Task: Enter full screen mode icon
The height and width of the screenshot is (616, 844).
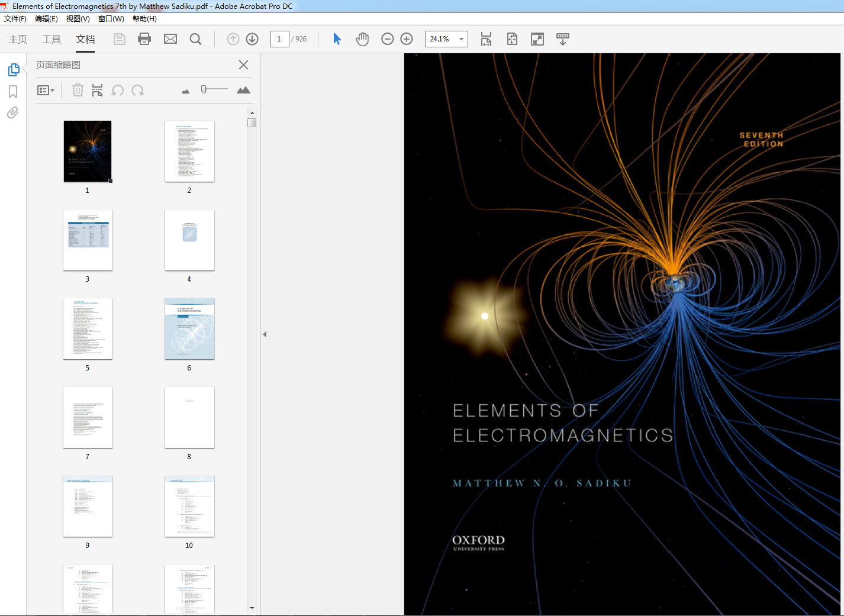Action: click(537, 39)
